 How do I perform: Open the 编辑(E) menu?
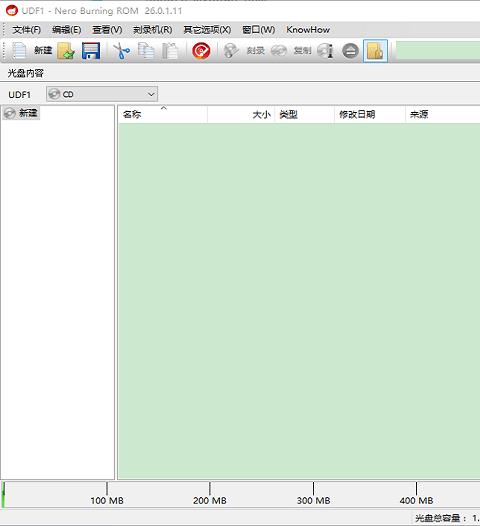coord(66,30)
